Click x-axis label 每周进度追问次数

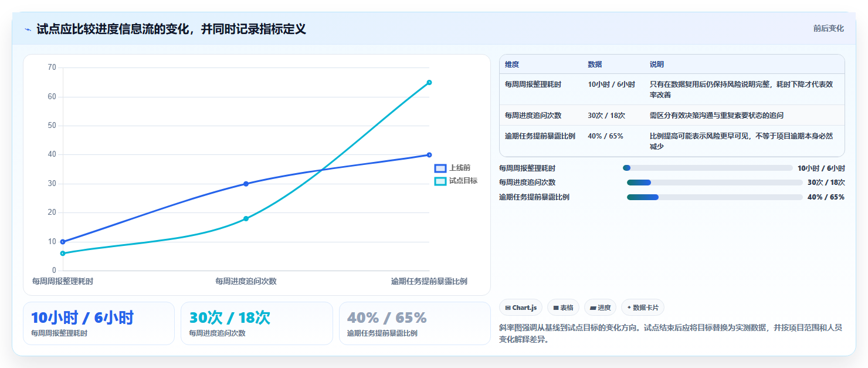[x=246, y=281]
